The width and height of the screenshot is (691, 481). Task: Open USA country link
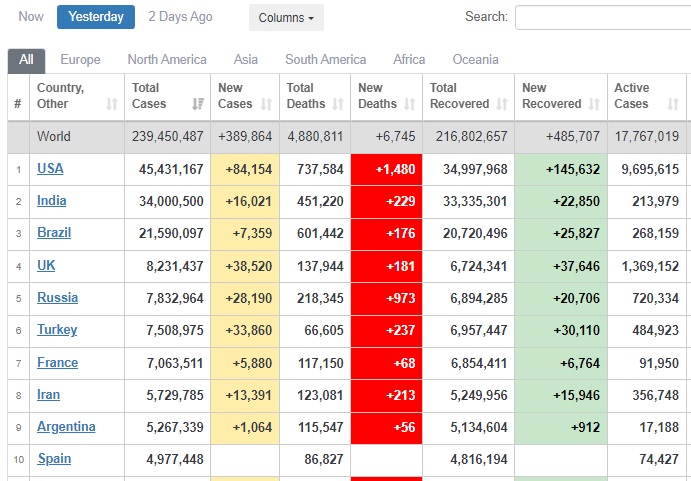coord(50,169)
